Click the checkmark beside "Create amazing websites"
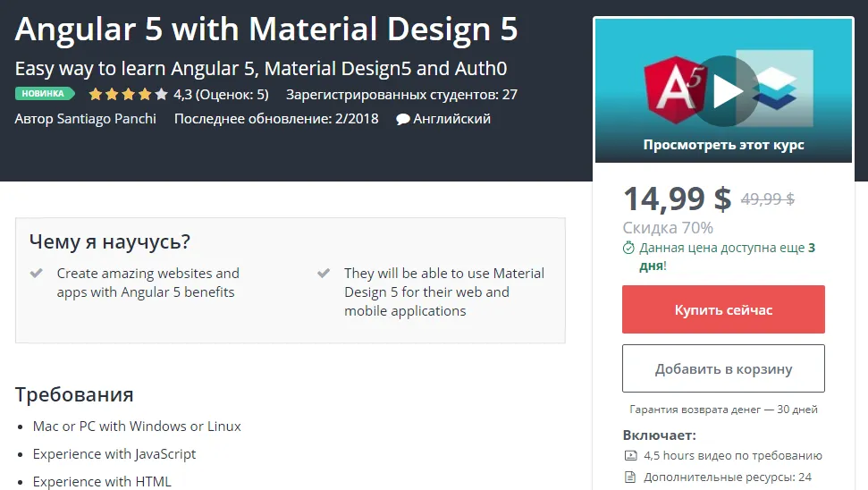The width and height of the screenshot is (868, 490). pos(37,274)
